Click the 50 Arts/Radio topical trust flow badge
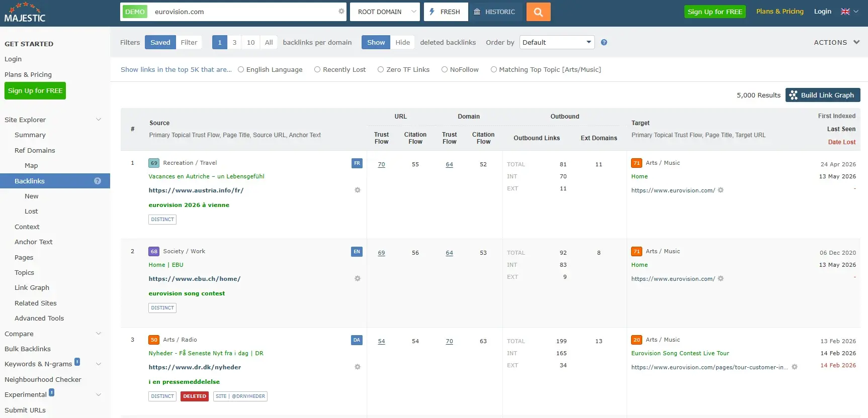This screenshot has width=868, height=418. (154, 340)
